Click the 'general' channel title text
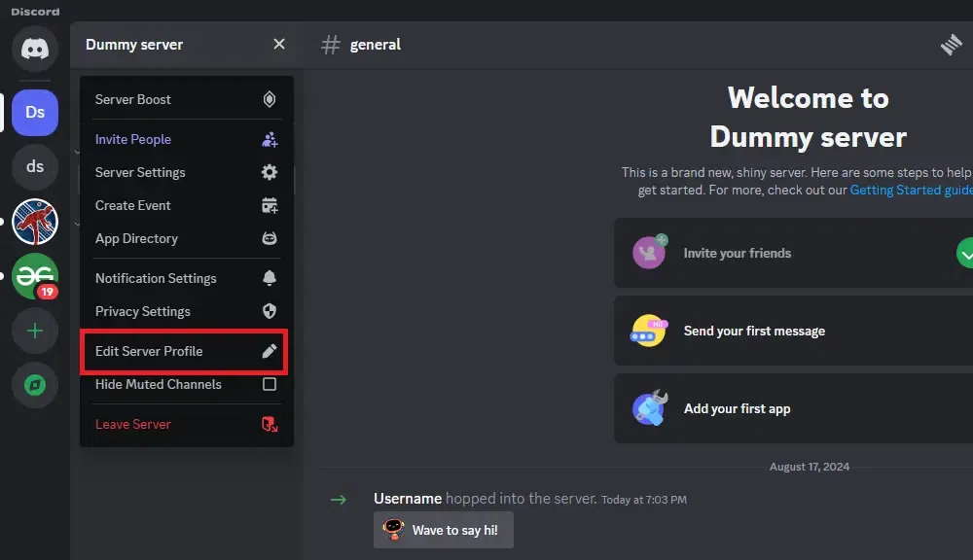Viewport: 973px width, 560px height. point(375,45)
